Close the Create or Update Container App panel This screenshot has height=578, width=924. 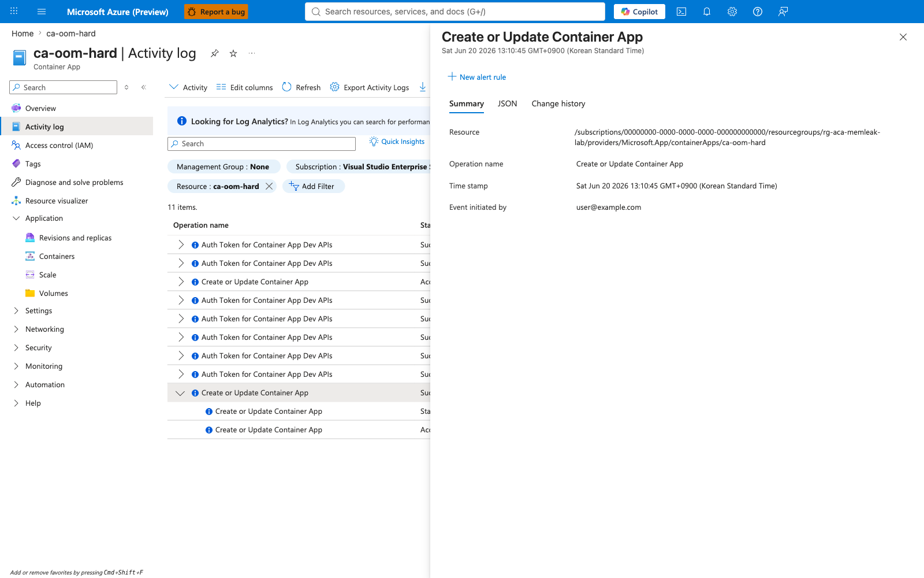(x=903, y=37)
